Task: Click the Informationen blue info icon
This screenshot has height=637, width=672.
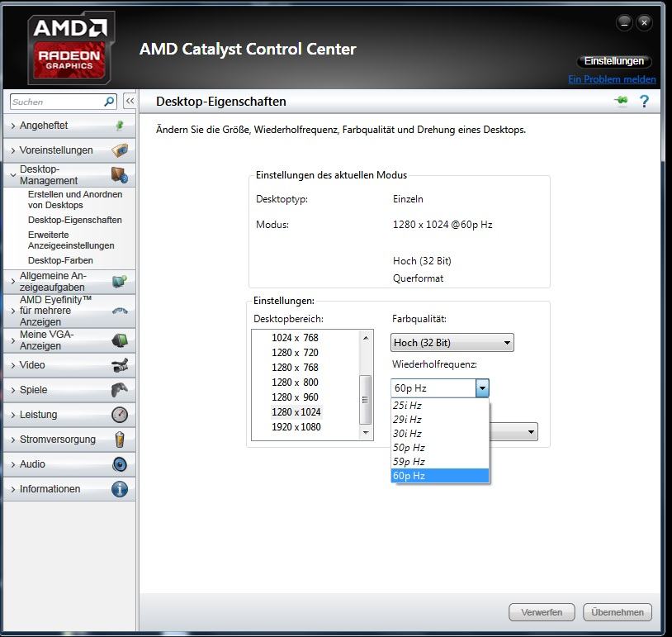Action: point(120,489)
